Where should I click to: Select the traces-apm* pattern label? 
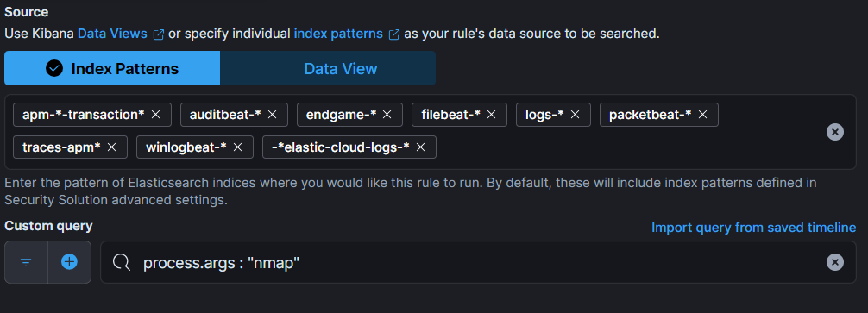tap(61, 147)
